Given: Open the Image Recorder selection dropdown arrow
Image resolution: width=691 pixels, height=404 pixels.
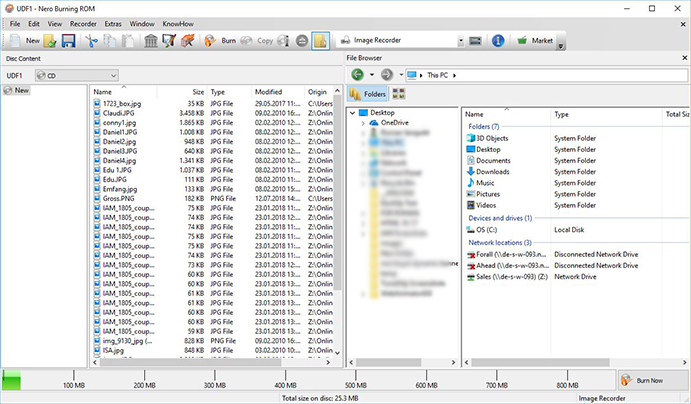Looking at the screenshot, I should pyautogui.click(x=461, y=41).
